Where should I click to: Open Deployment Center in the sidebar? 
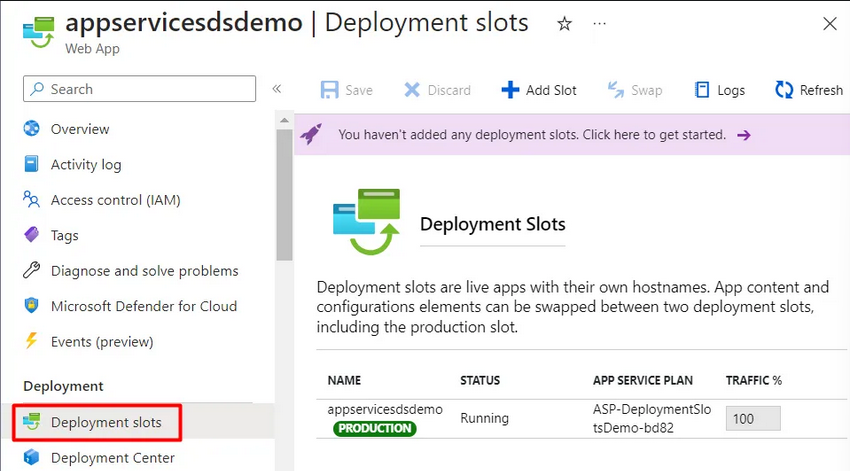coord(113,458)
